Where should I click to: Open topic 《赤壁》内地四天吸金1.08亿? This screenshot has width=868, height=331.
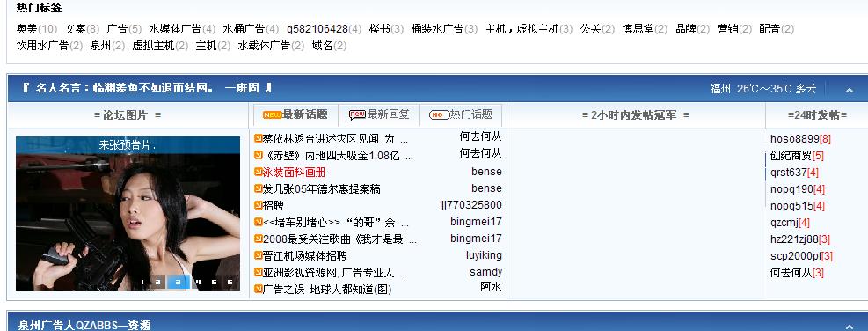(338, 155)
